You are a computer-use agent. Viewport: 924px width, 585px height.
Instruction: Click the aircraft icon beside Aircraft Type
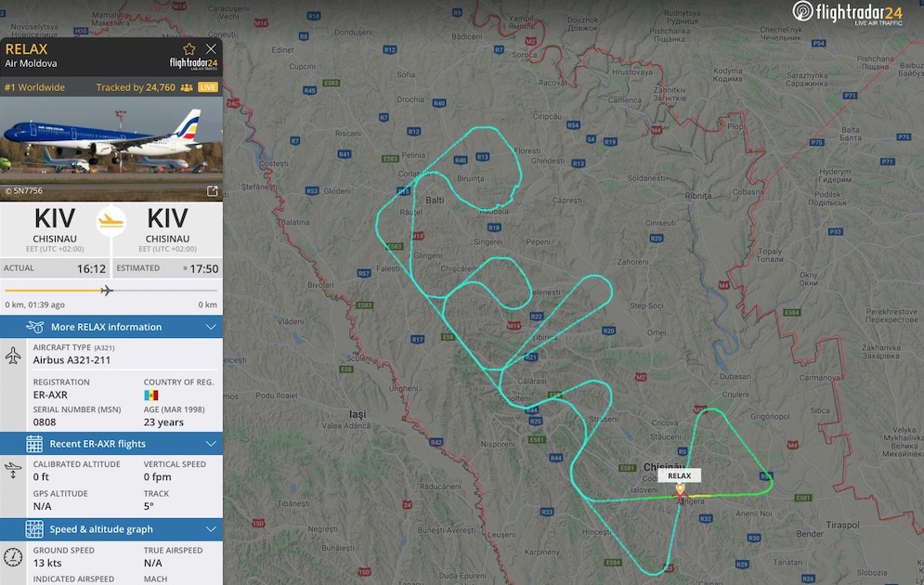pos(13,356)
